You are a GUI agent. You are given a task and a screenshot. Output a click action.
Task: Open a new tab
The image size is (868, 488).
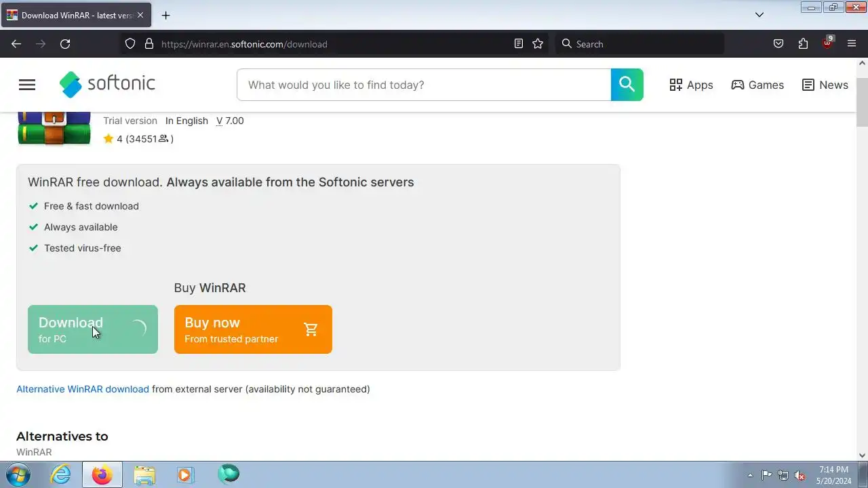tap(165, 15)
